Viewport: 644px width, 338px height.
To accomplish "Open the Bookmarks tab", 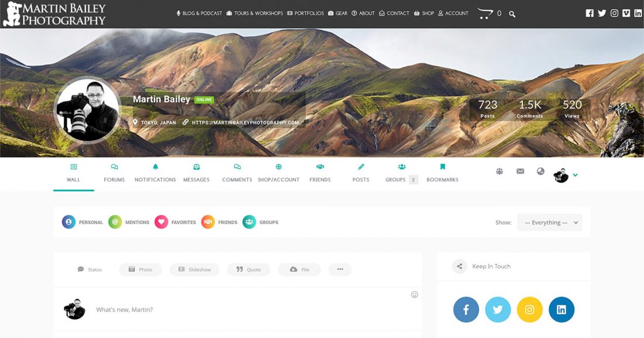I will tap(442, 173).
